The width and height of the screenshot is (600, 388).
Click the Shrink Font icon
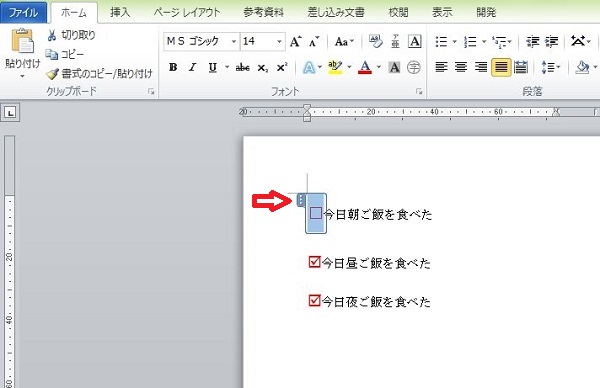tap(314, 41)
